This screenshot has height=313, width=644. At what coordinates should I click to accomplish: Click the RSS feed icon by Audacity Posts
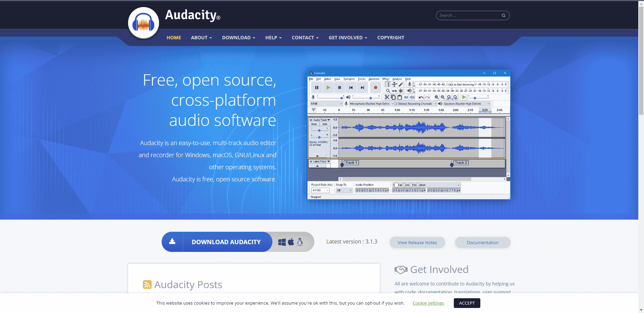[x=147, y=284]
